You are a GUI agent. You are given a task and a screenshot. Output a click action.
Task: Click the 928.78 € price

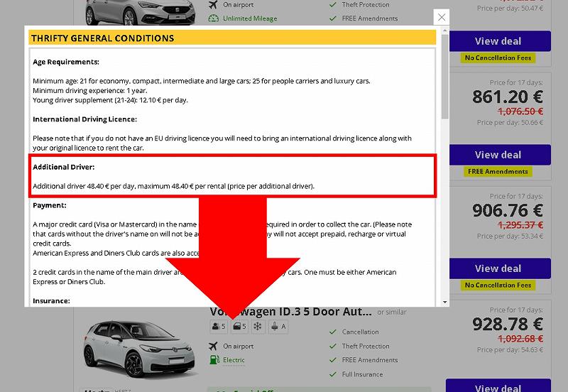pos(508,324)
